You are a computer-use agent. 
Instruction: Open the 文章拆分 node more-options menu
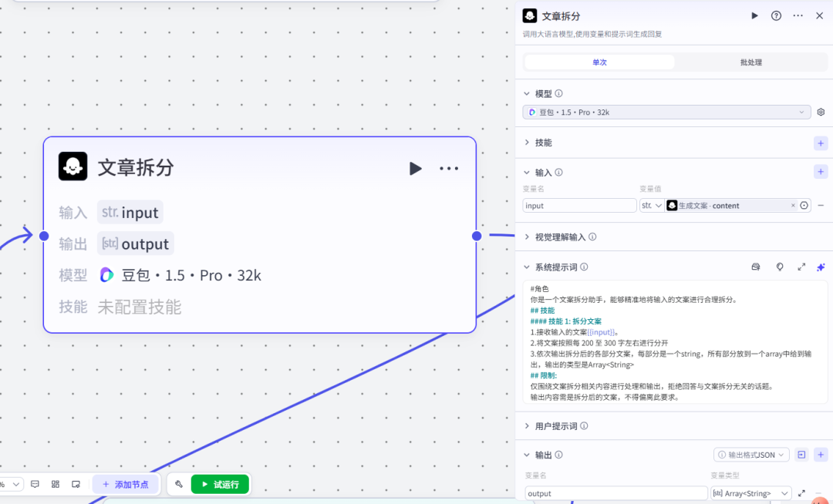click(449, 169)
